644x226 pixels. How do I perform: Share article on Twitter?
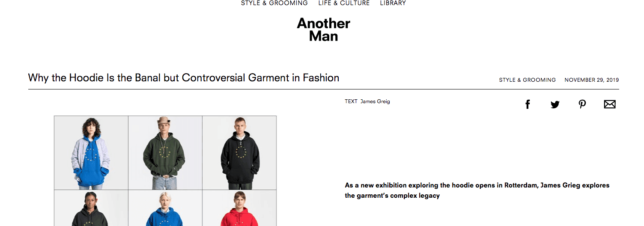click(555, 104)
